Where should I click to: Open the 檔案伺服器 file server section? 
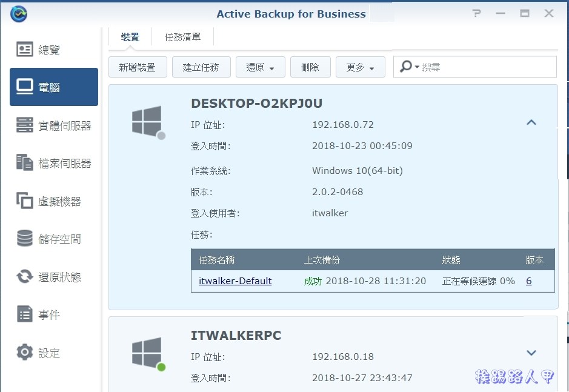pos(54,164)
